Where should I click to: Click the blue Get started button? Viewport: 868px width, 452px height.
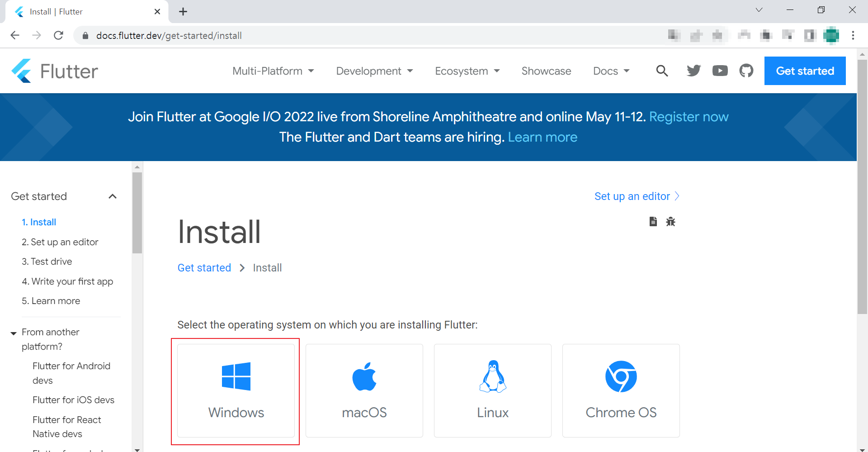[x=805, y=71]
